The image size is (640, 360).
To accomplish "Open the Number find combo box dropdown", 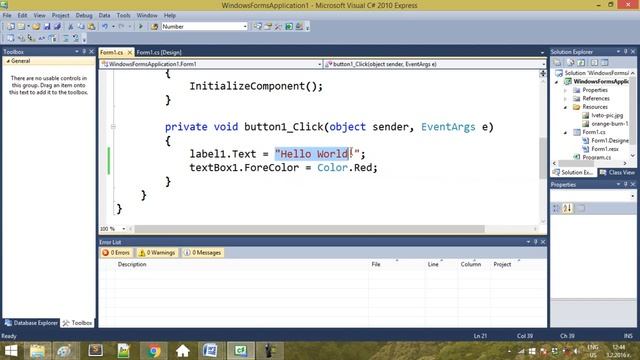I will (x=245, y=27).
